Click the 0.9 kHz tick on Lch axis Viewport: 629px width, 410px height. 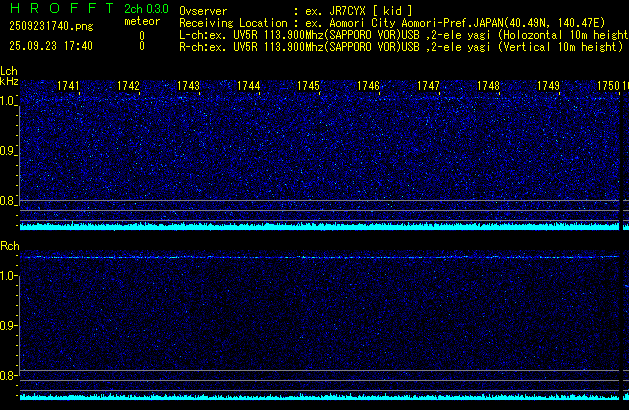(x=9, y=152)
